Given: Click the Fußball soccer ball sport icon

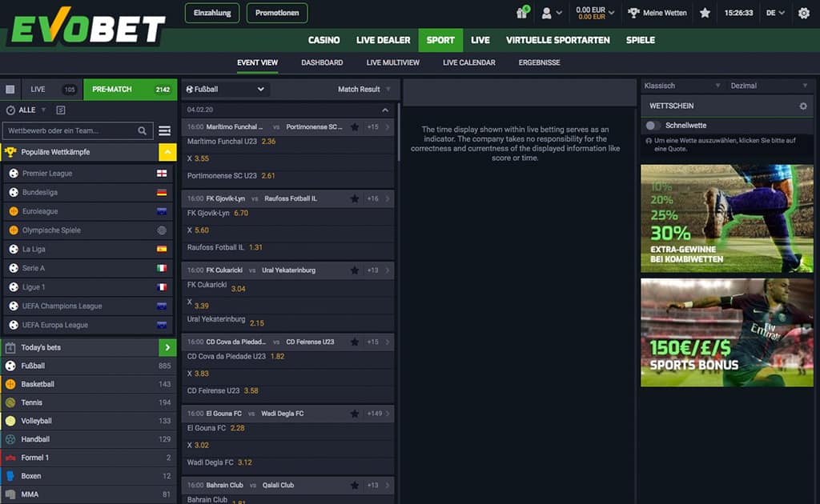Looking at the screenshot, I should (x=10, y=366).
